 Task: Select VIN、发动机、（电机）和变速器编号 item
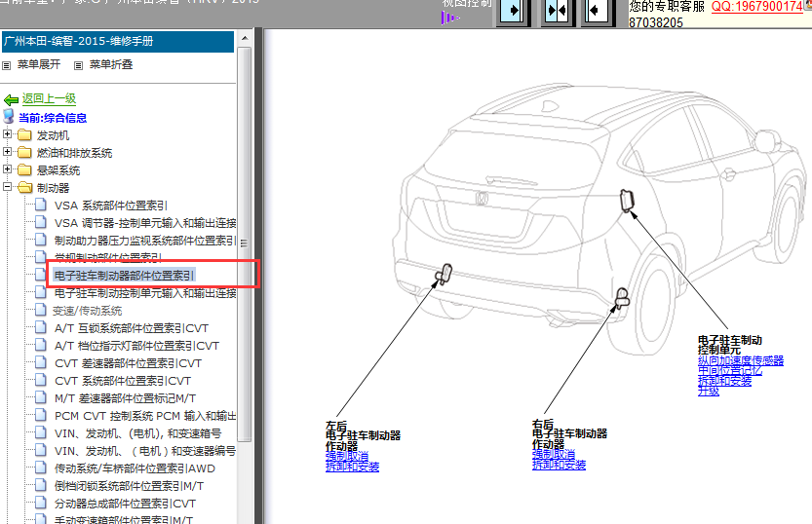(145, 451)
